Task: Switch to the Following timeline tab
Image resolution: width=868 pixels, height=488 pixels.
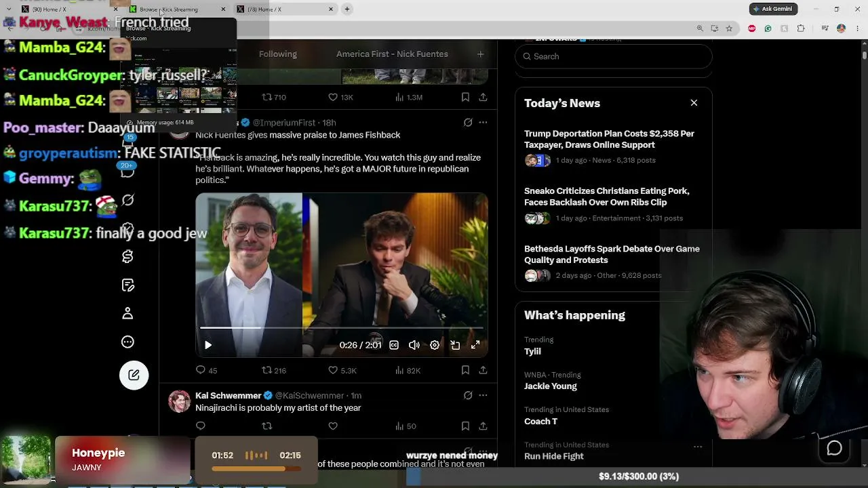Action: pyautogui.click(x=278, y=54)
